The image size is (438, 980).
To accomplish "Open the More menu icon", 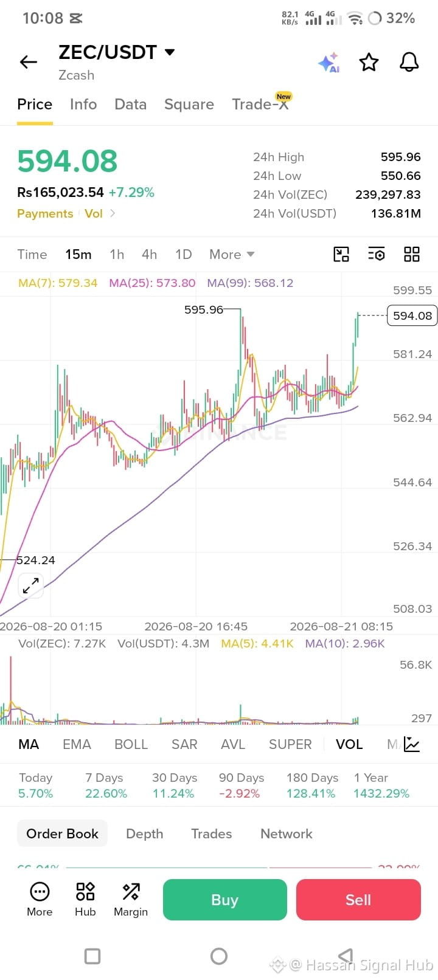I will [x=40, y=900].
